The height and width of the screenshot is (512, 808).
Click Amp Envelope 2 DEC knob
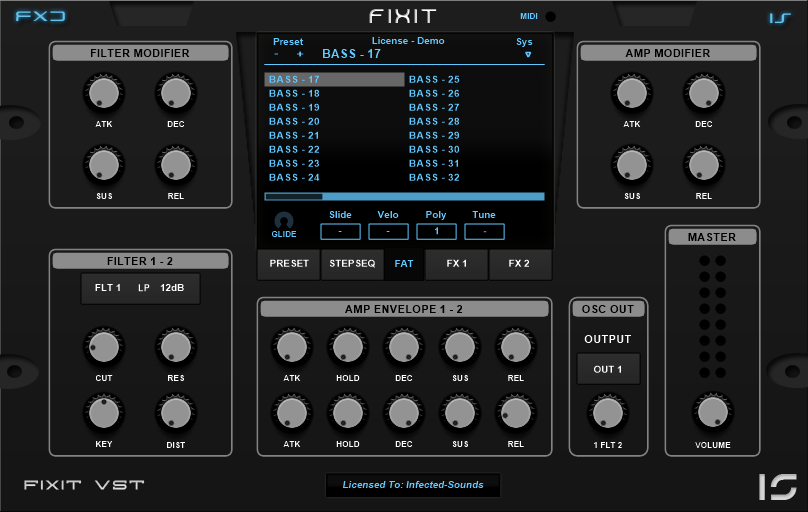[403, 413]
